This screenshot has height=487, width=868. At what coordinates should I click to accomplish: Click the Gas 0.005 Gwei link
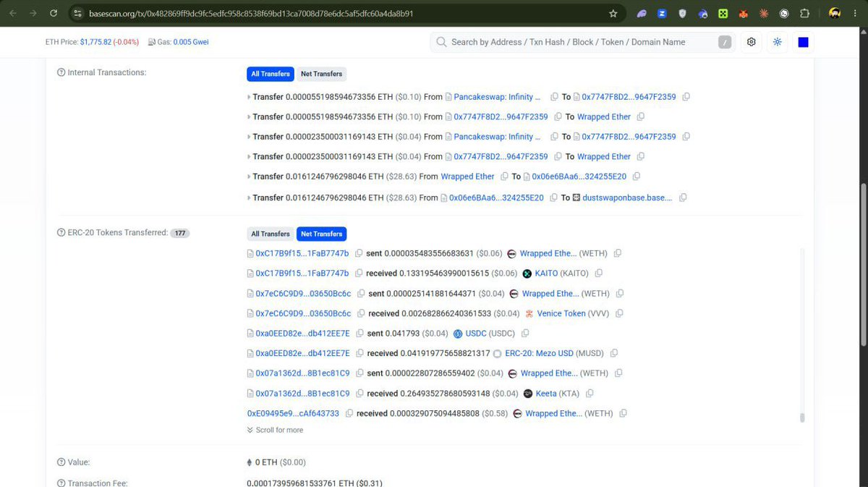(x=191, y=42)
